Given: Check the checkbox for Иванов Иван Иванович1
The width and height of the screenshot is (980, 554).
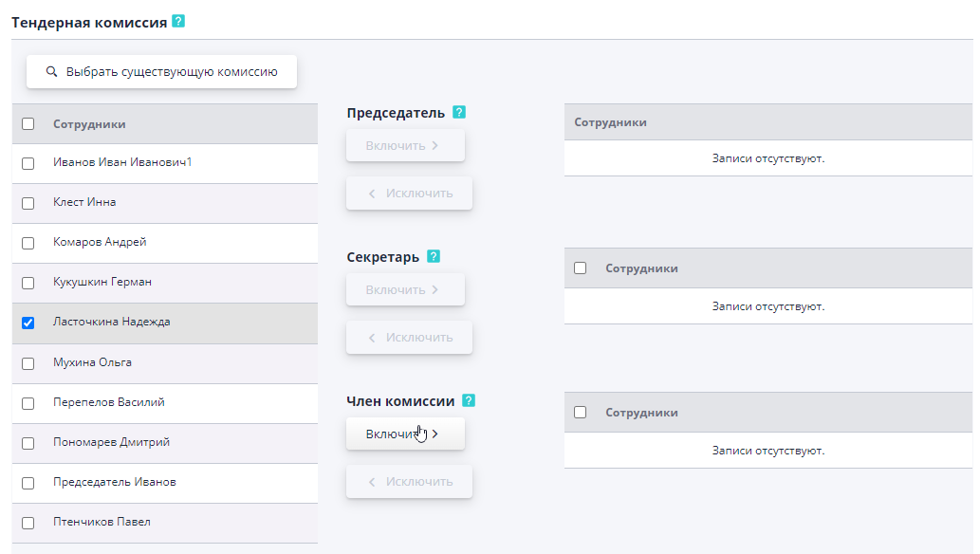Looking at the screenshot, I should click(28, 162).
